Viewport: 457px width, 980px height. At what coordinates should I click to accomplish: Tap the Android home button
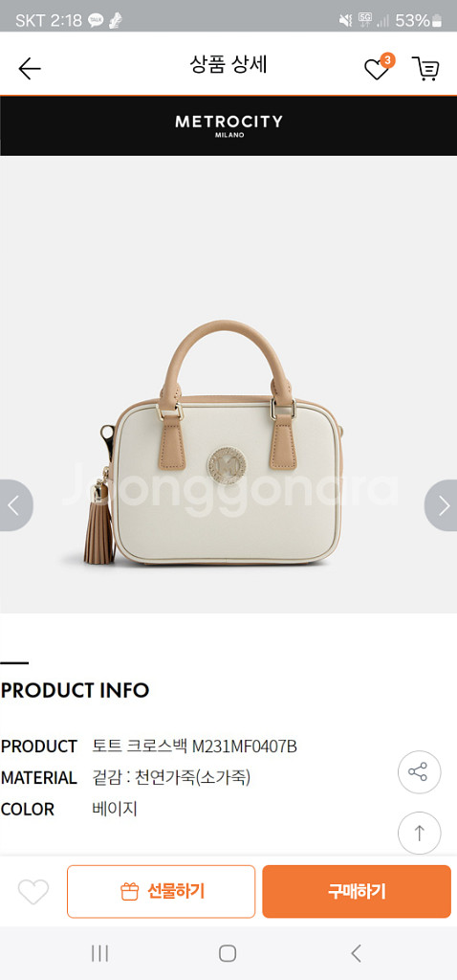(228, 953)
